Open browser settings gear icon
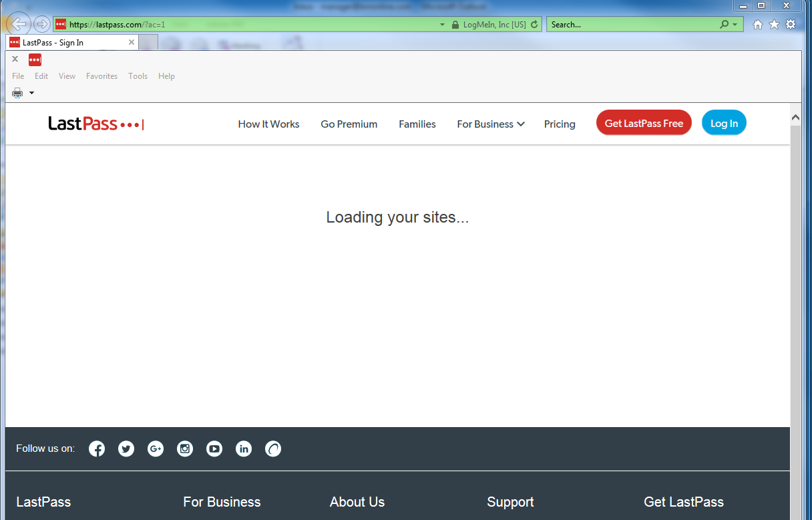812x520 pixels. coord(791,25)
